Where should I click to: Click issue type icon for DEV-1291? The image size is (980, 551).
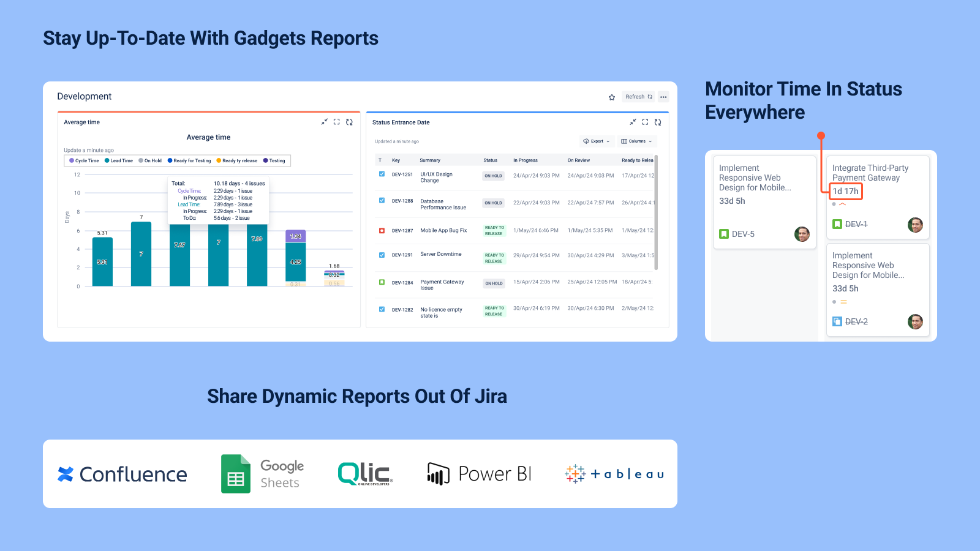pos(382,255)
